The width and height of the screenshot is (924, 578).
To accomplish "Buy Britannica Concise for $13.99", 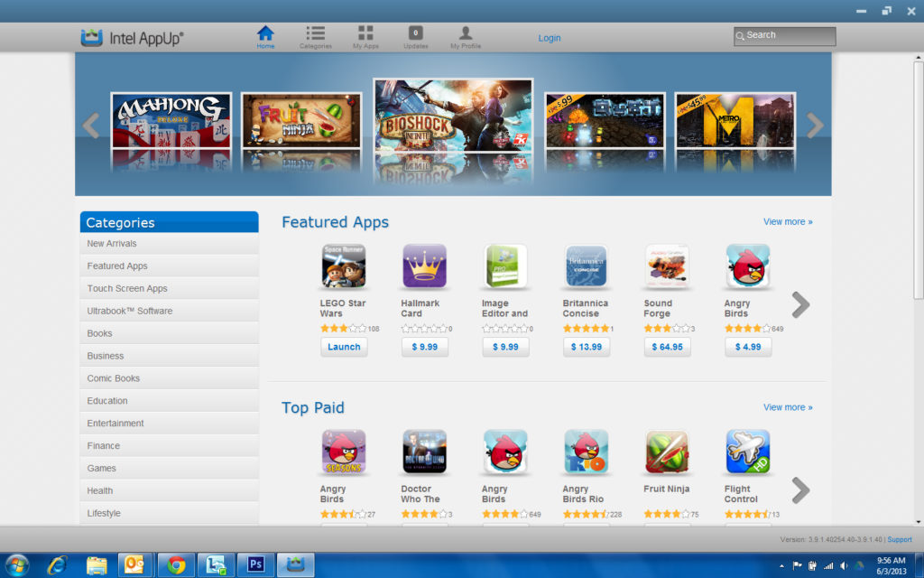I will [x=587, y=347].
